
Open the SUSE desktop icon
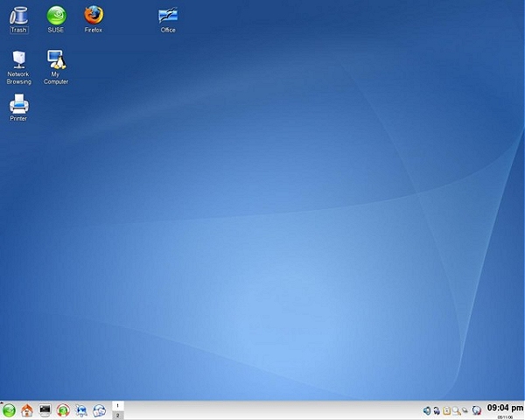click(56, 16)
